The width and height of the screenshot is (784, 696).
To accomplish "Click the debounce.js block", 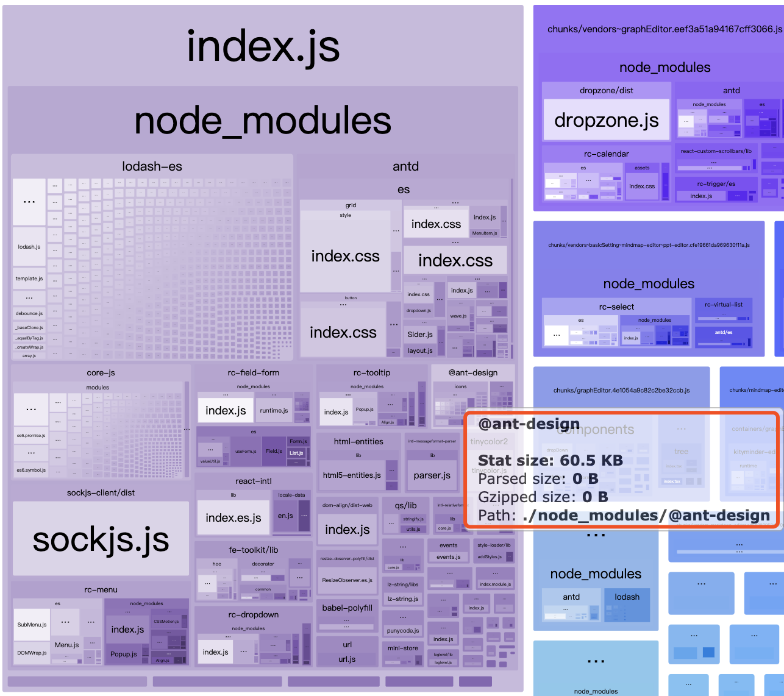I will [29, 313].
